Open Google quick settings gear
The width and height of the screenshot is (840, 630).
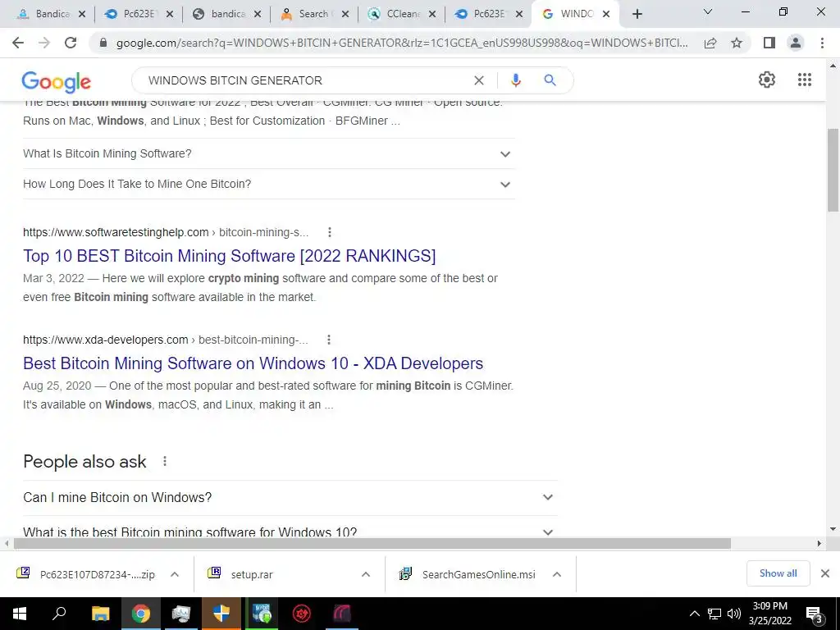coord(767,80)
